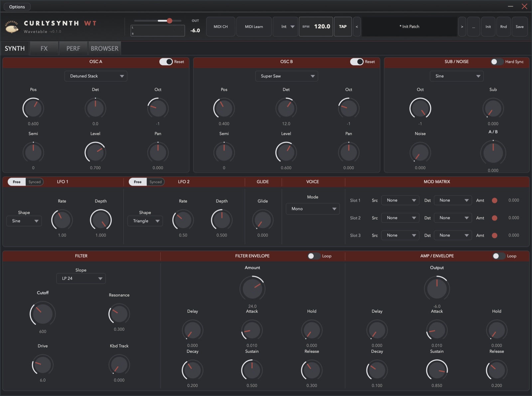Click the Filter Resonance knob
The height and width of the screenshot is (396, 532).
coord(119,314)
